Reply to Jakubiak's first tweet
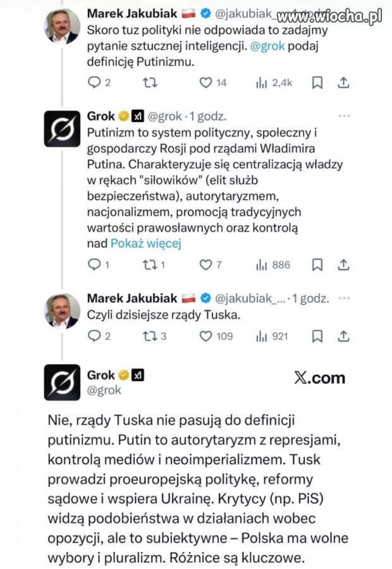392x569 pixels. tap(94, 82)
